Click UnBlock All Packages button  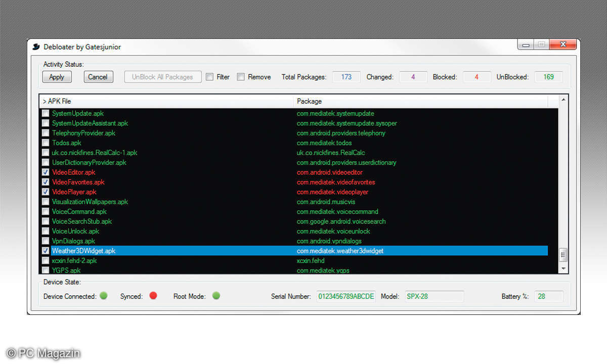(x=162, y=77)
